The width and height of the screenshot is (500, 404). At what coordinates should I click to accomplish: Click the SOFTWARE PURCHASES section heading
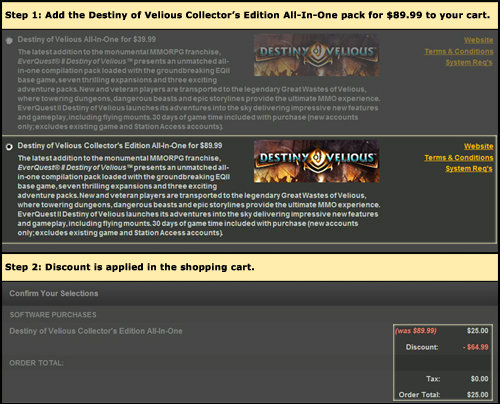pyautogui.click(x=53, y=315)
